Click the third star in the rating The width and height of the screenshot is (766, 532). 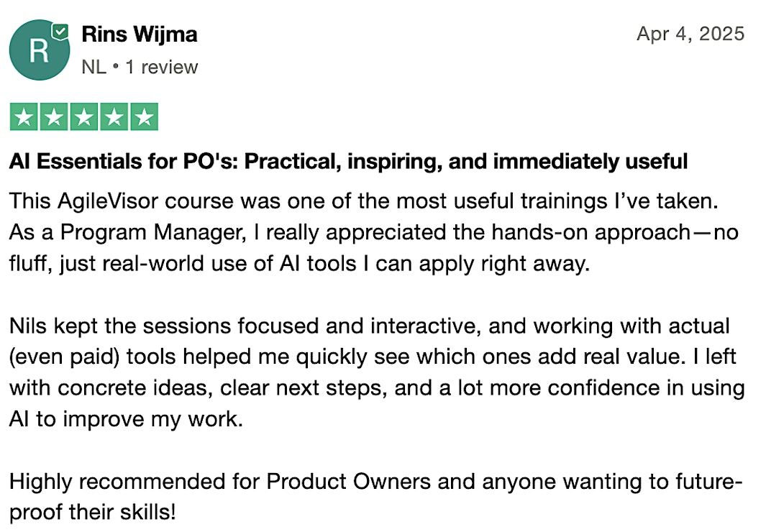coord(83,117)
